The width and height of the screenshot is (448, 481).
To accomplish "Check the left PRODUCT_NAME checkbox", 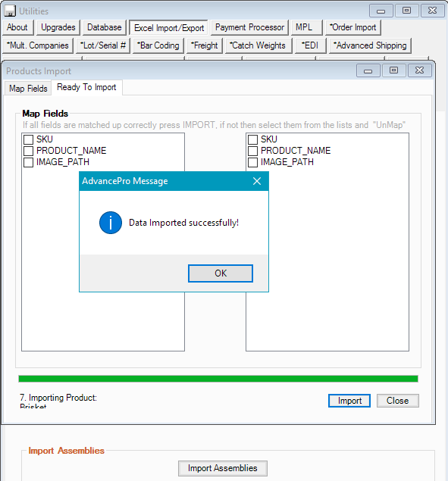I will [28, 151].
